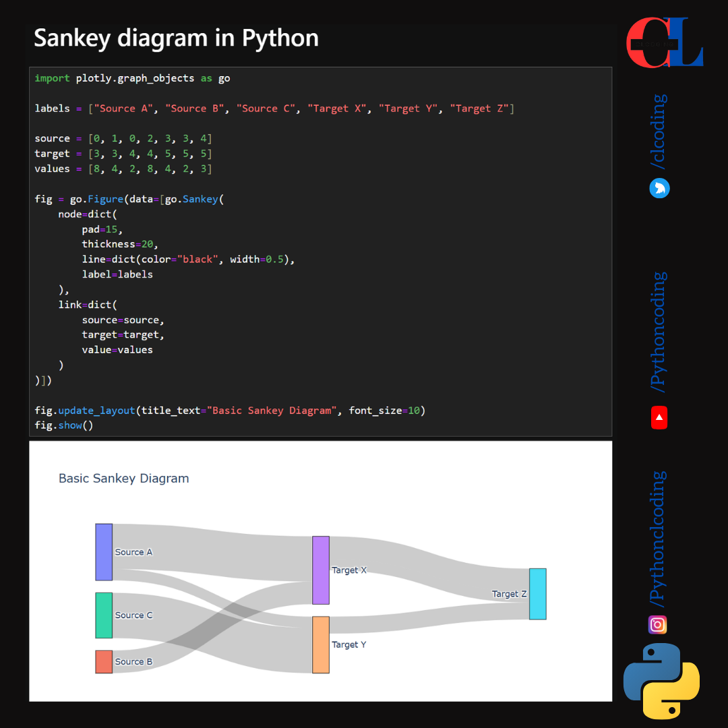Click the Target Z label in chart

pos(509,594)
